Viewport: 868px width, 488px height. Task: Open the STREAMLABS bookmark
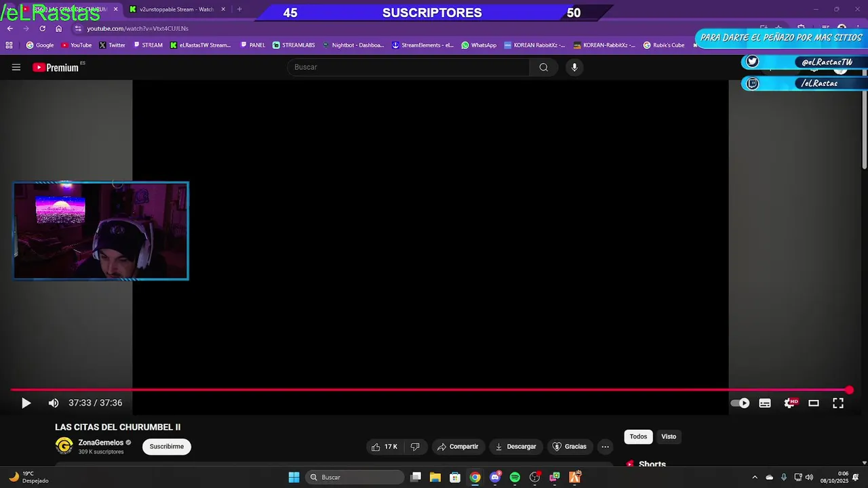[x=294, y=45]
